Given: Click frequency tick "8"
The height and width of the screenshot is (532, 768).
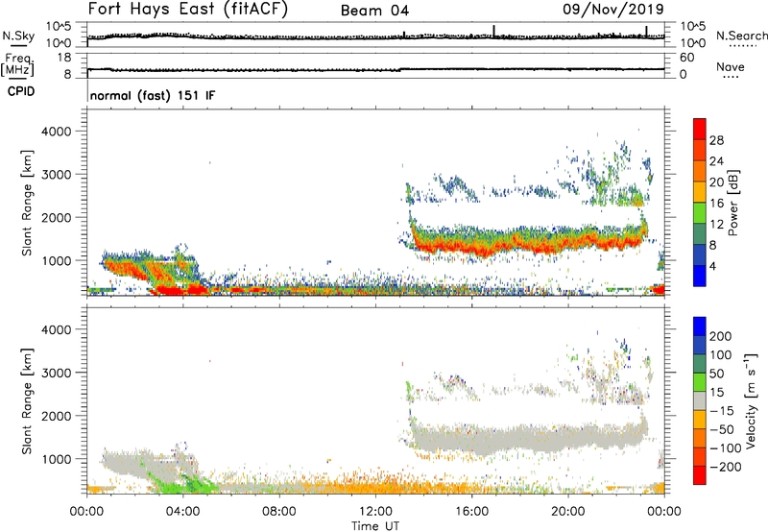Looking at the screenshot, I should [x=67, y=74].
